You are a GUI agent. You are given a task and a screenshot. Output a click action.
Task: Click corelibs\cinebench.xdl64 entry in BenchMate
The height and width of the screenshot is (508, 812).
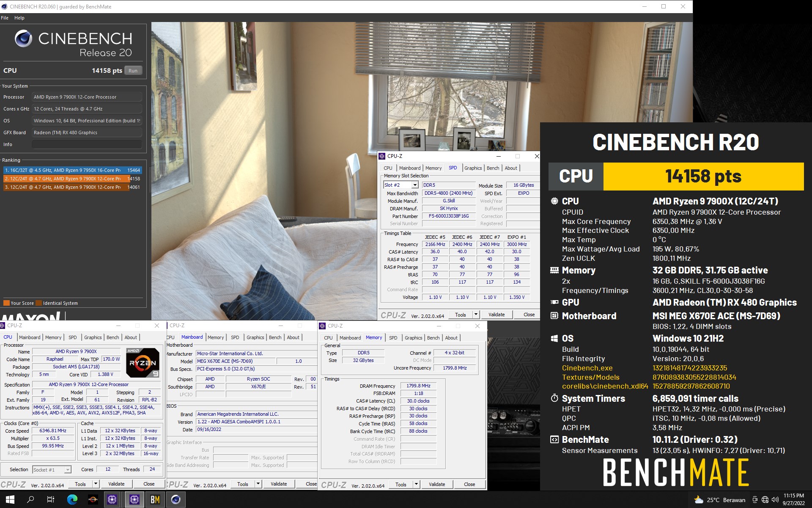605,386
